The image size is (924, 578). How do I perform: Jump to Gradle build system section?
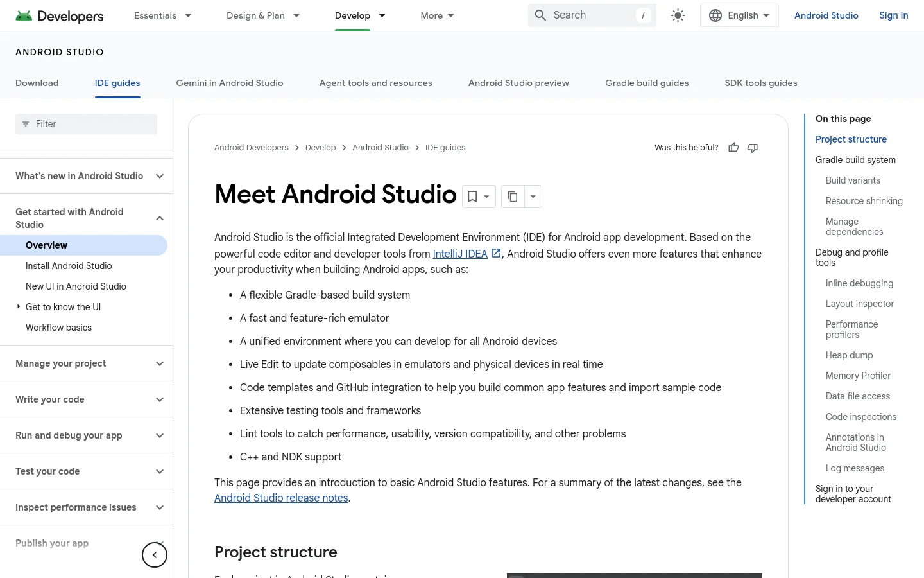(x=855, y=160)
